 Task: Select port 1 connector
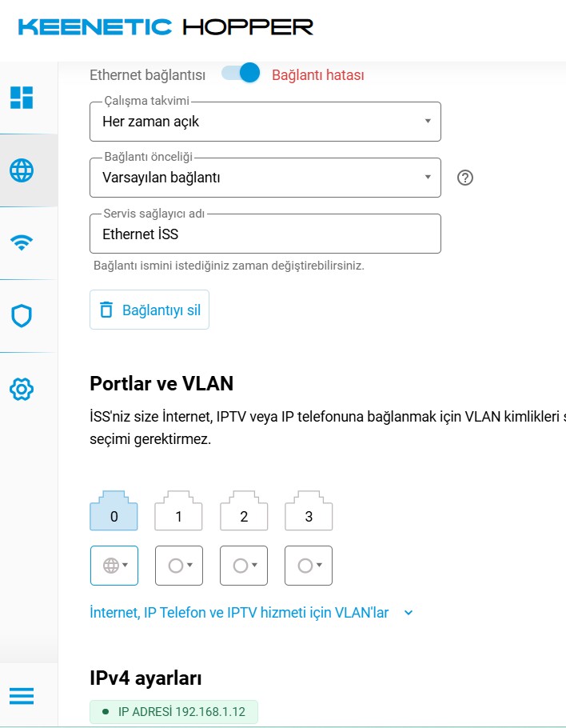[x=178, y=510]
